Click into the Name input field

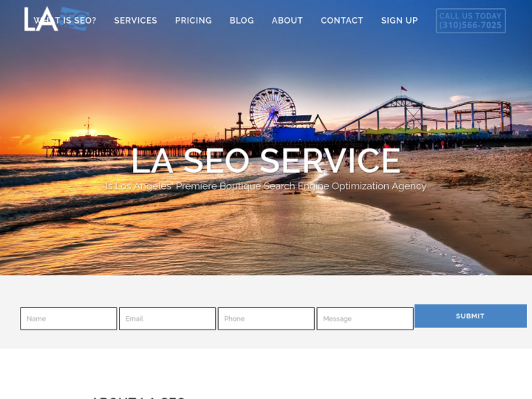tap(69, 318)
